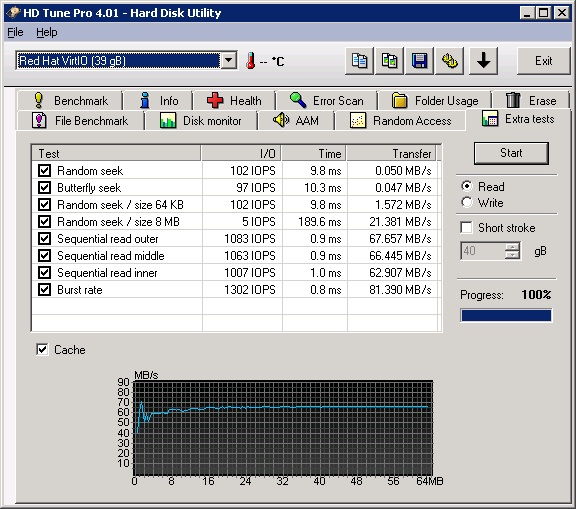576x509 pixels.
Task: Click the Exit button
Action: (x=544, y=61)
